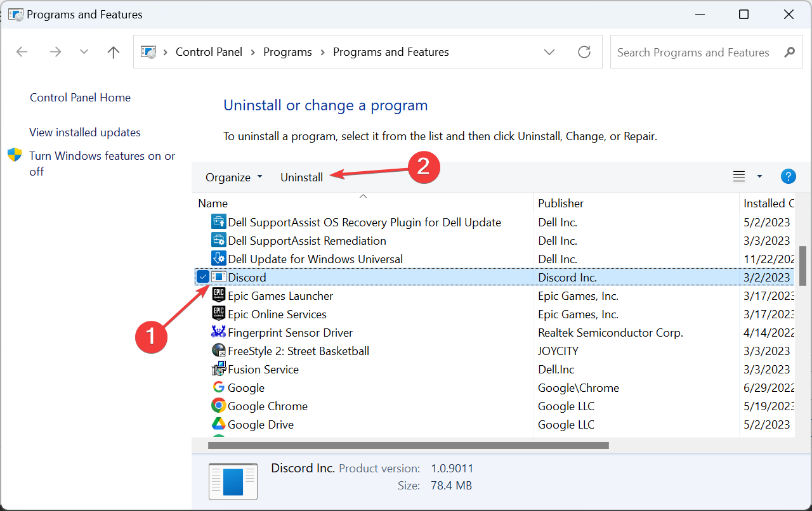
Task: Select Epic Games Launcher entry name
Action: (280, 295)
